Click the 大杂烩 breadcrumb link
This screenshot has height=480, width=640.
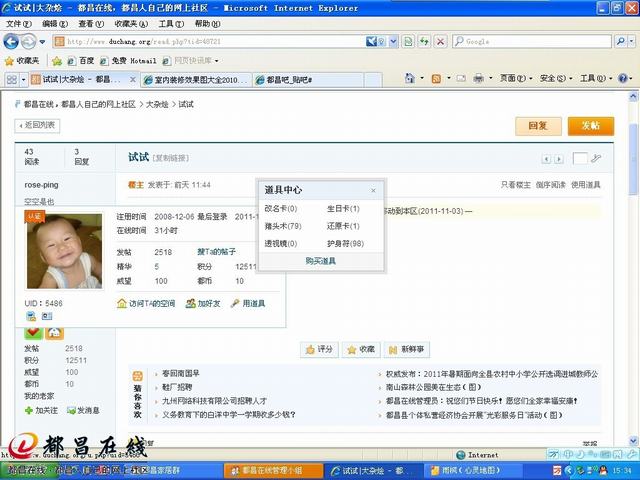[157, 104]
